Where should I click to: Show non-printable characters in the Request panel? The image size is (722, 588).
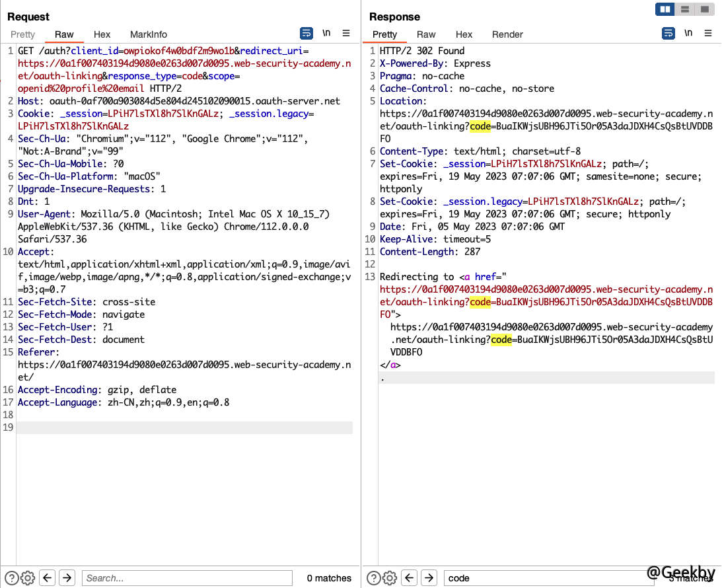click(x=326, y=33)
